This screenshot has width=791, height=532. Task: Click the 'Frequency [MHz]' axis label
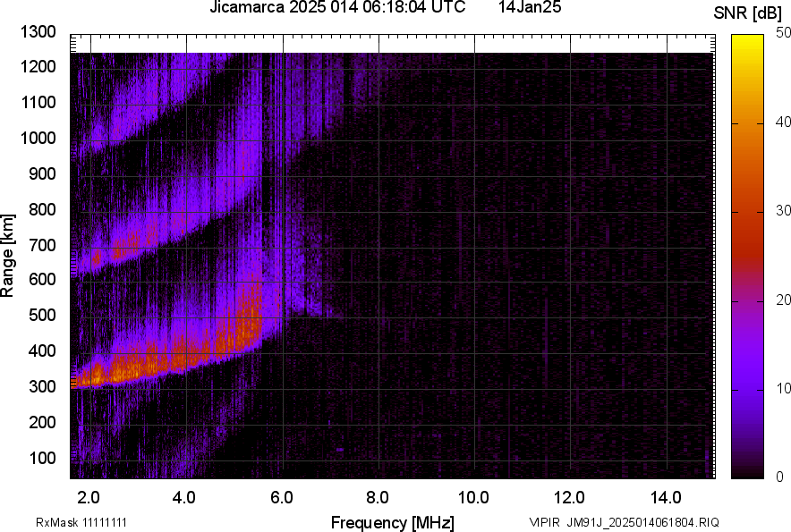pos(393,522)
